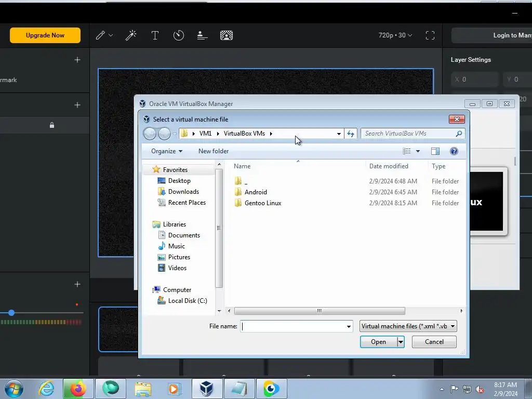Select Favorites in the navigation pane
This screenshot has width=532, height=399.
coord(175,170)
